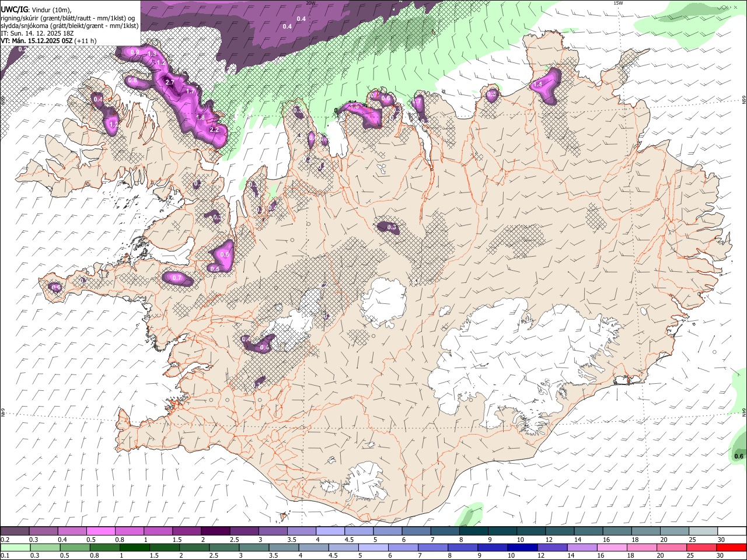Viewport: 747px width, 560px height.
Task: Click the '1.3' snowfall value on the map
Action: click(153, 54)
